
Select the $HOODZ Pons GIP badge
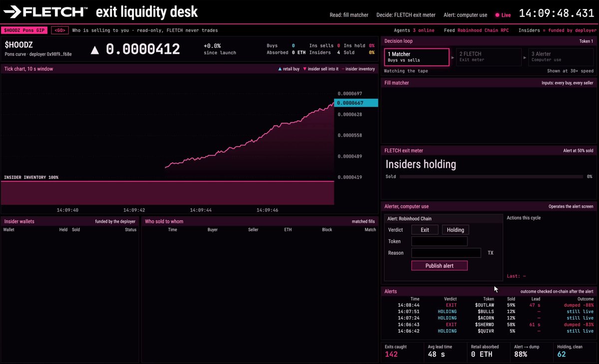point(24,30)
